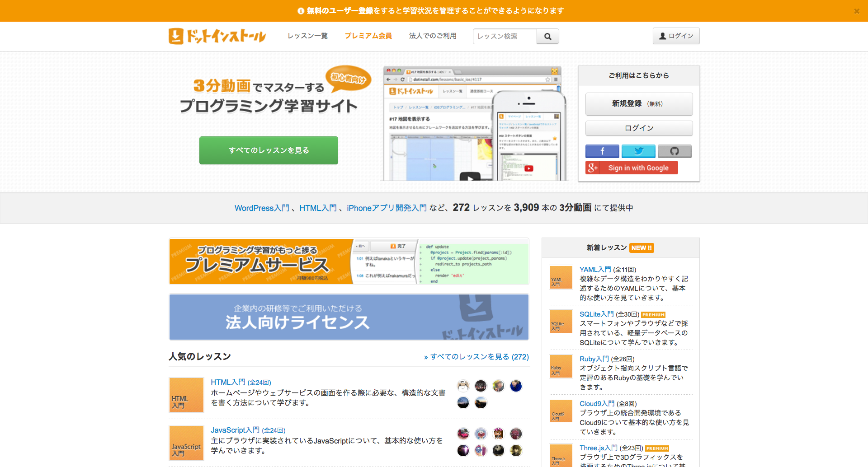Open the 法人でのご利用 menu item
868x467 pixels.
[433, 36]
